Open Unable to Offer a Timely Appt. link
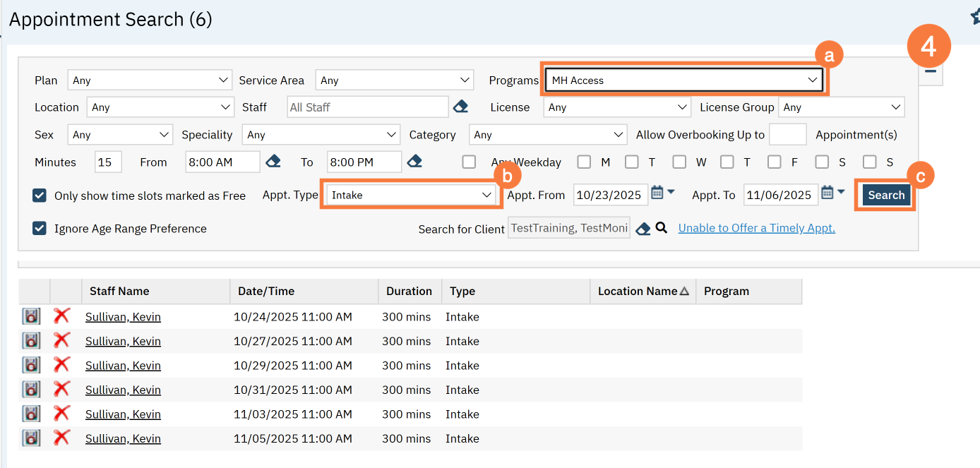The width and height of the screenshot is (980, 468). [x=756, y=228]
